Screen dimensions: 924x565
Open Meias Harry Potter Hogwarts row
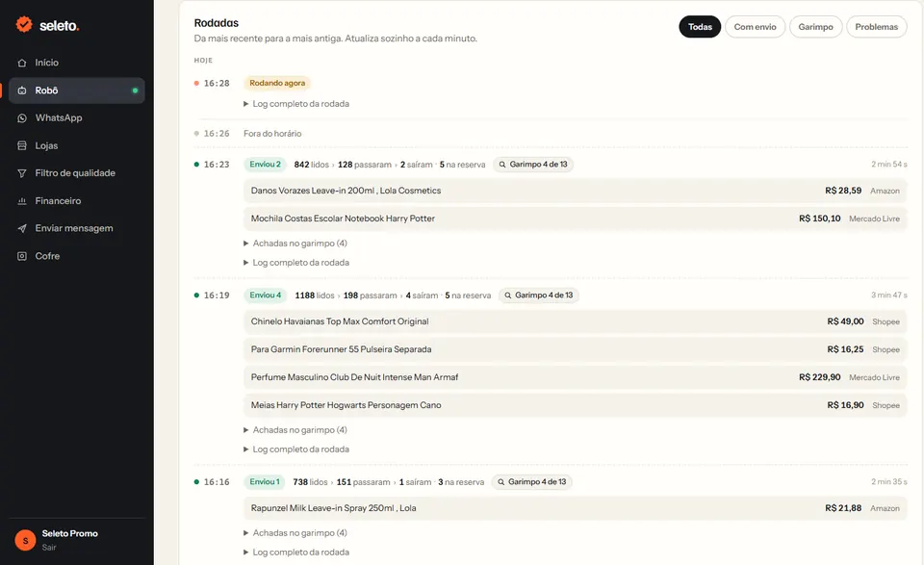click(x=576, y=405)
